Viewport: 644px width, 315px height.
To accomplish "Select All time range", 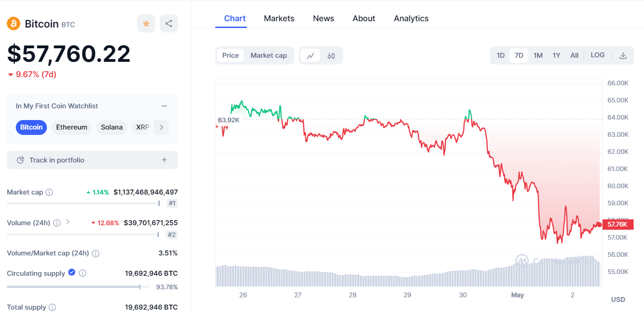I will pos(575,56).
